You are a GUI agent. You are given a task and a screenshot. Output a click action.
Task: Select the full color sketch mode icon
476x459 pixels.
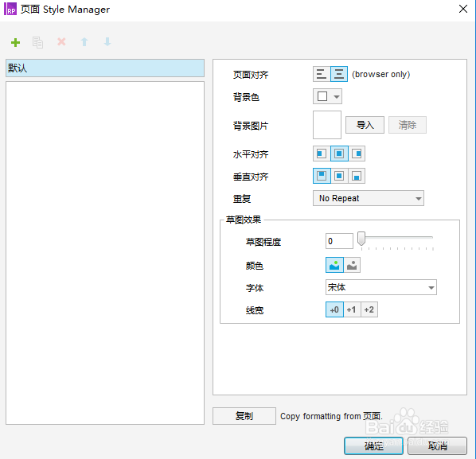point(334,265)
